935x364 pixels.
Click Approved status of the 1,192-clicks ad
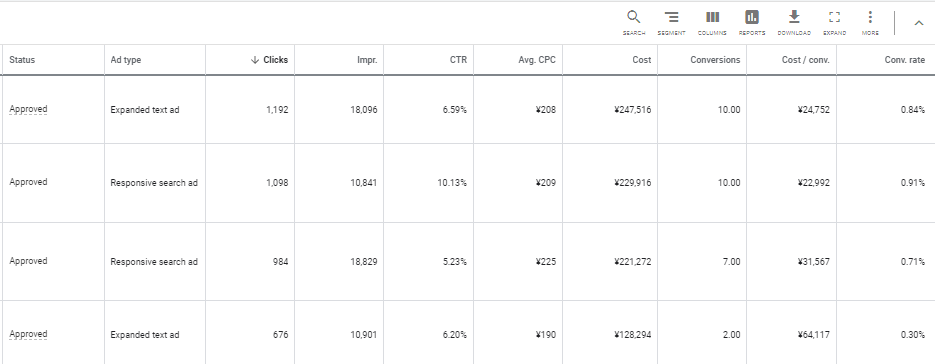[x=28, y=109]
